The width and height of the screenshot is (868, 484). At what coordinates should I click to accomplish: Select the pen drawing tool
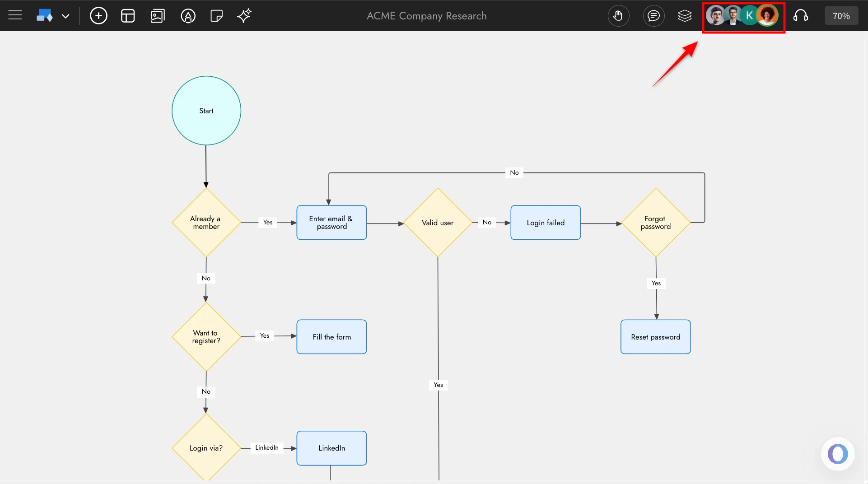[188, 15]
